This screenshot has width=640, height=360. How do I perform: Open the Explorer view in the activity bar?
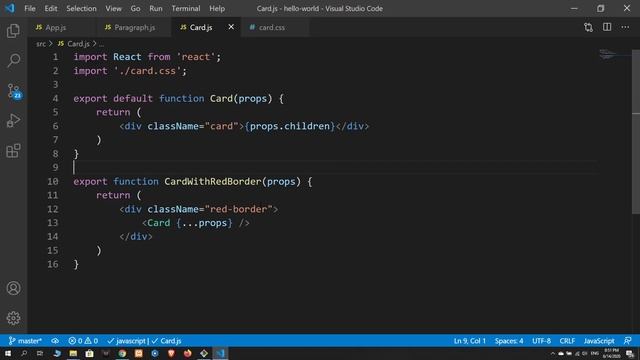tap(13, 31)
